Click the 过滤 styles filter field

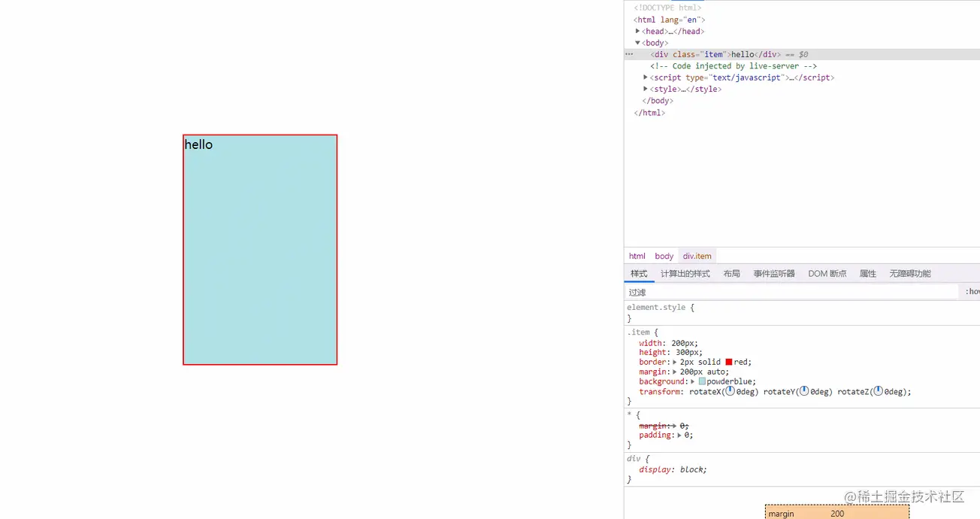[791, 292]
